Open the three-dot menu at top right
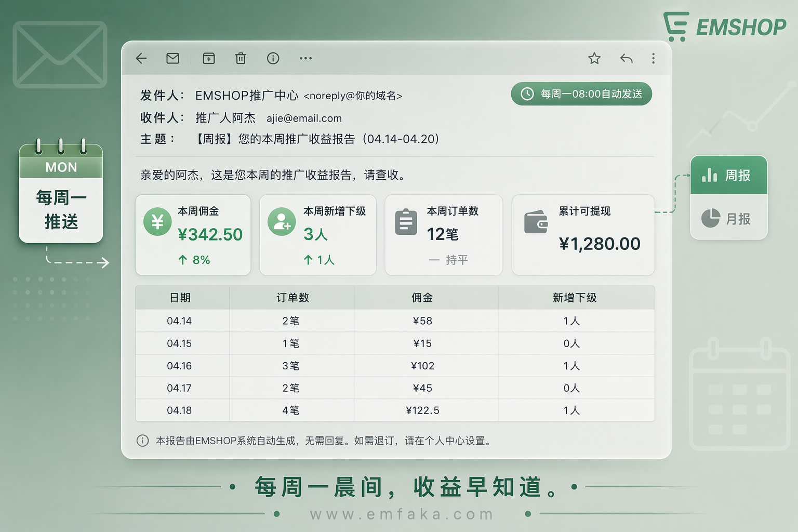The width and height of the screenshot is (798, 532). (x=653, y=58)
